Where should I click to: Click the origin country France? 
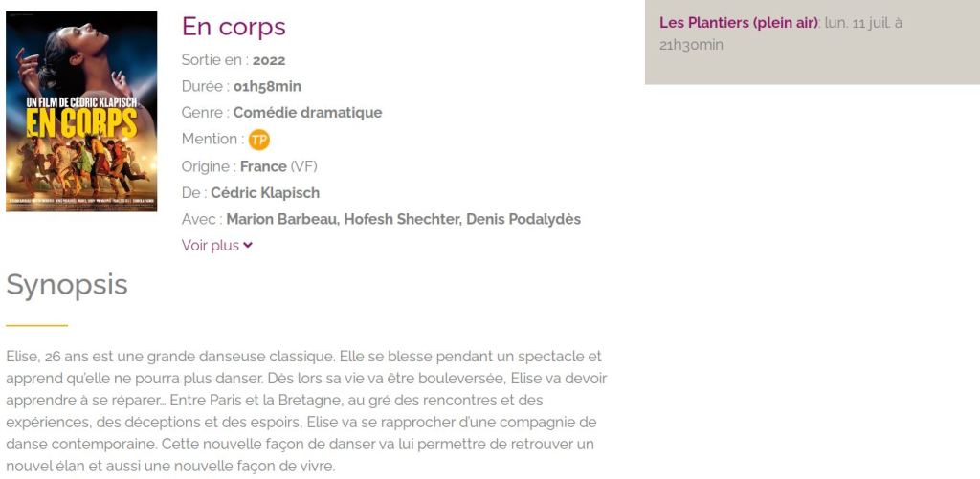tap(263, 166)
